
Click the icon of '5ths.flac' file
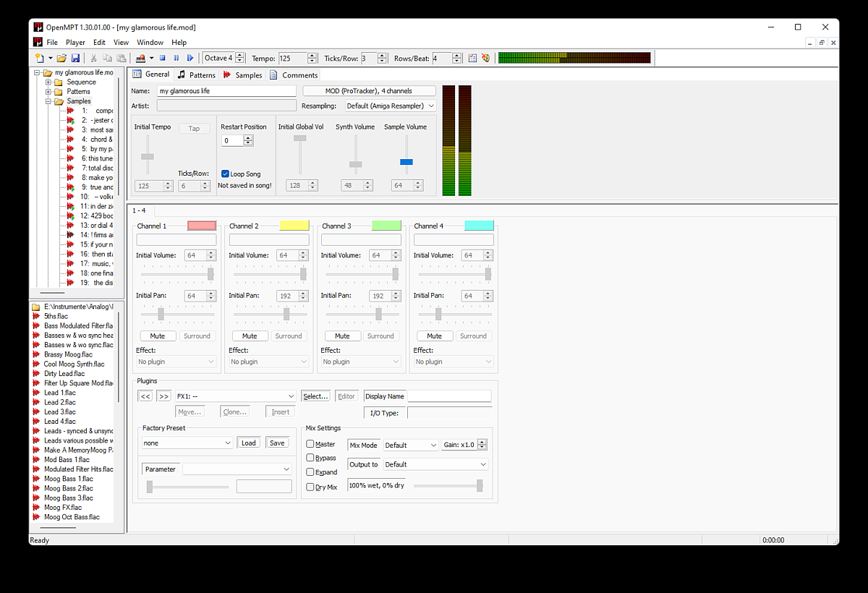coord(35,316)
